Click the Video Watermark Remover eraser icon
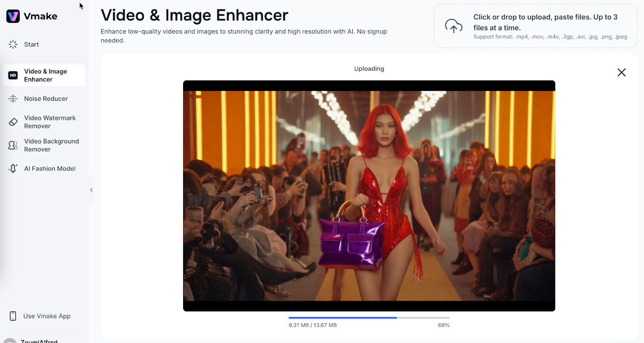The height and width of the screenshot is (343, 644). [13, 122]
